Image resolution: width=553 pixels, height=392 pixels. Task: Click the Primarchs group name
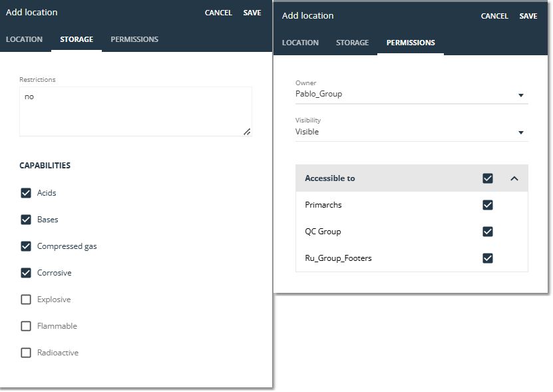click(323, 205)
